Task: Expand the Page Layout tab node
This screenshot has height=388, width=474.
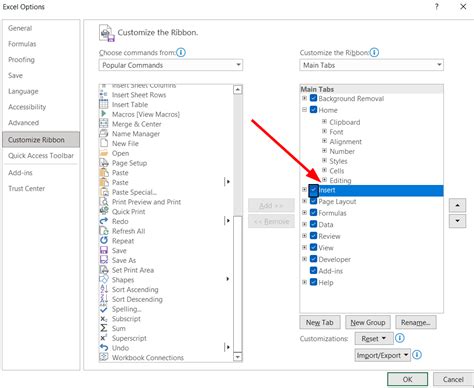Action: pos(304,201)
